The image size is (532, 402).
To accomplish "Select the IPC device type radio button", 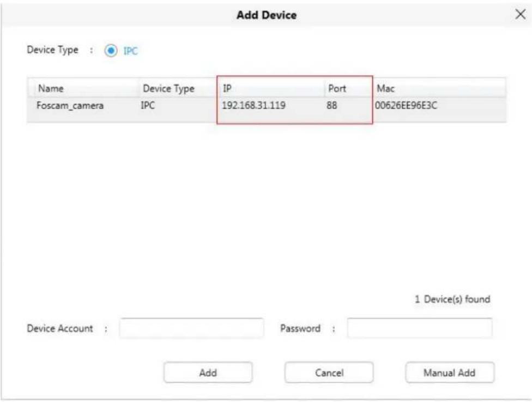I will pos(111,51).
